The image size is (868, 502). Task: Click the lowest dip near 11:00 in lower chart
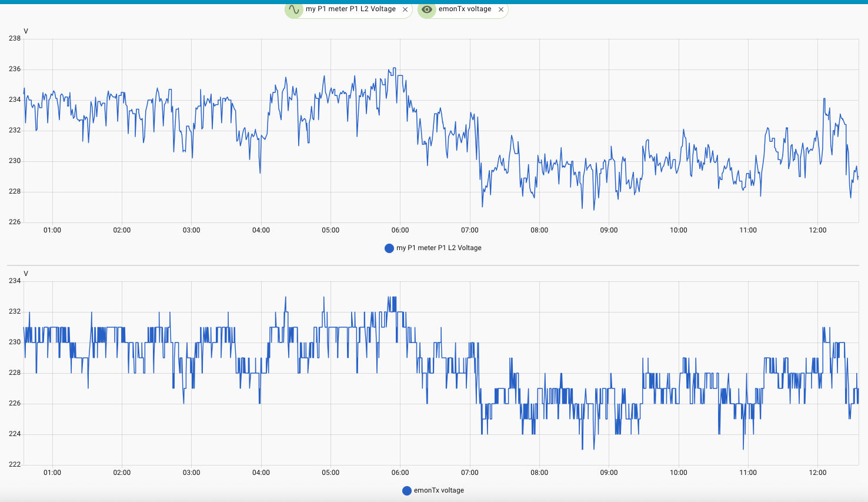pos(743,449)
